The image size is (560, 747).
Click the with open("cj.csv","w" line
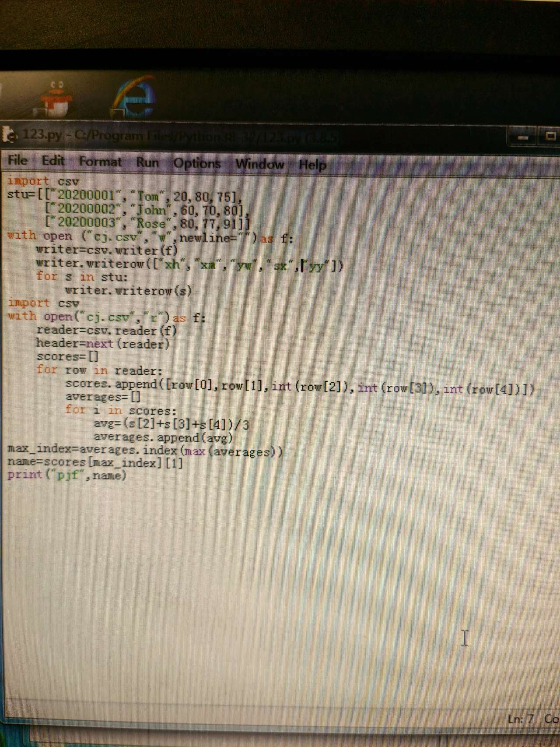150,237
